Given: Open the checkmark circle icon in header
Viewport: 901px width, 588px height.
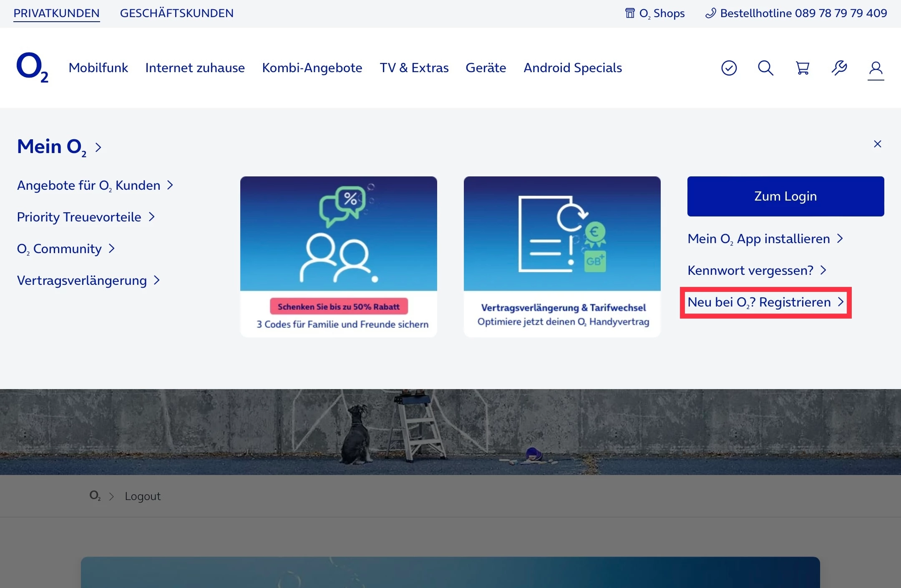Looking at the screenshot, I should click(x=729, y=68).
